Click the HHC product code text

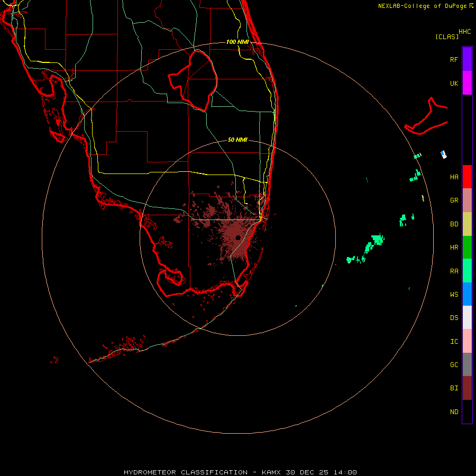(x=465, y=32)
